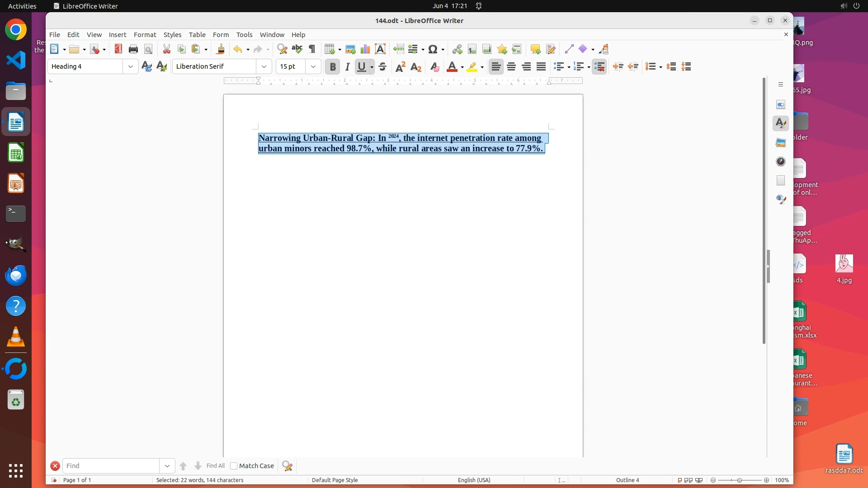Expand the Heading 4 paragraph style dropdown
Viewport: 868px width, 488px height.
(x=130, y=66)
